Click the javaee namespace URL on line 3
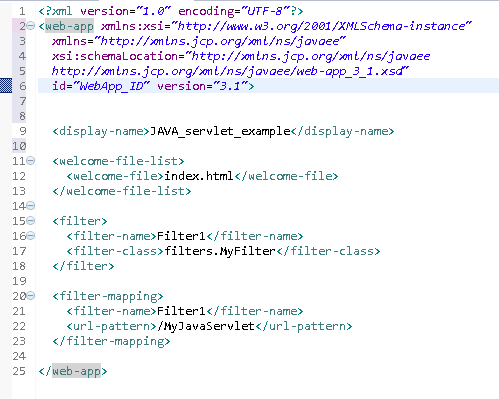The height and width of the screenshot is (399, 499). (220, 41)
